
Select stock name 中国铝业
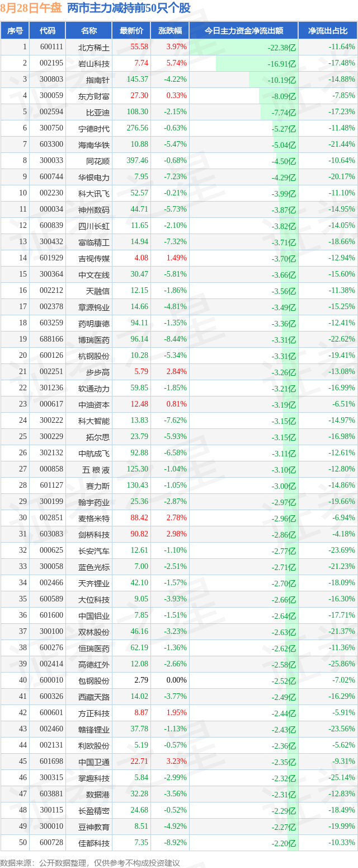pos(94,616)
